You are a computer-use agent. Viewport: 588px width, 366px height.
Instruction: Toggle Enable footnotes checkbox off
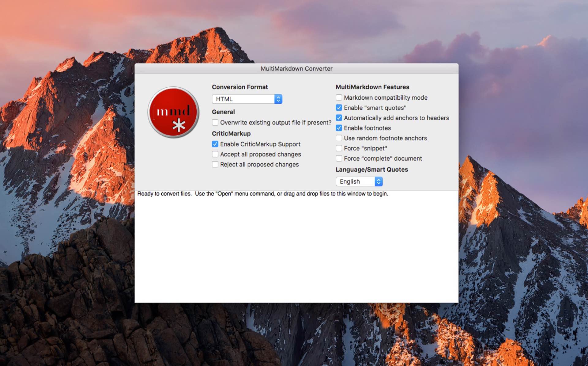click(x=340, y=128)
